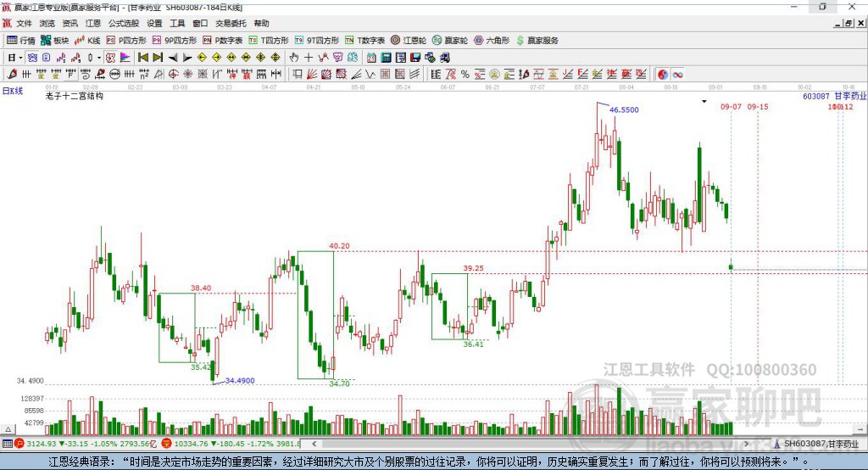
Task: Select the hand pan tool
Action: (x=294, y=58)
